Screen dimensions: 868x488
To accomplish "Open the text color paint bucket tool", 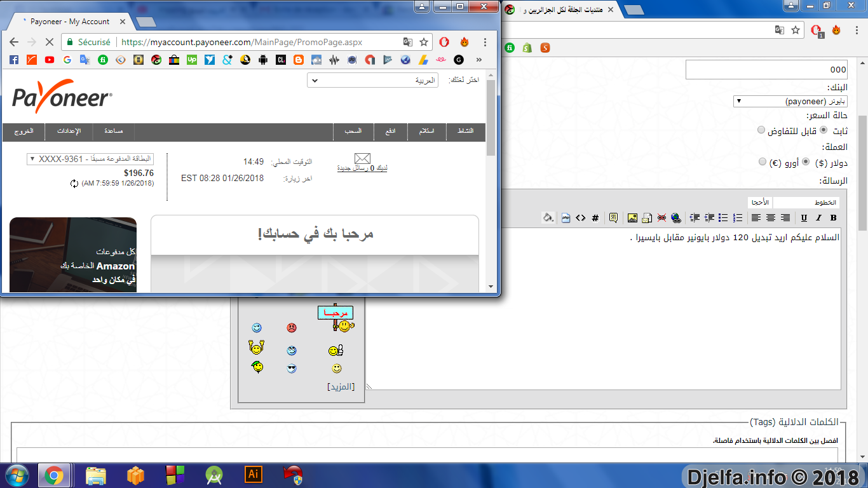I will [x=548, y=218].
